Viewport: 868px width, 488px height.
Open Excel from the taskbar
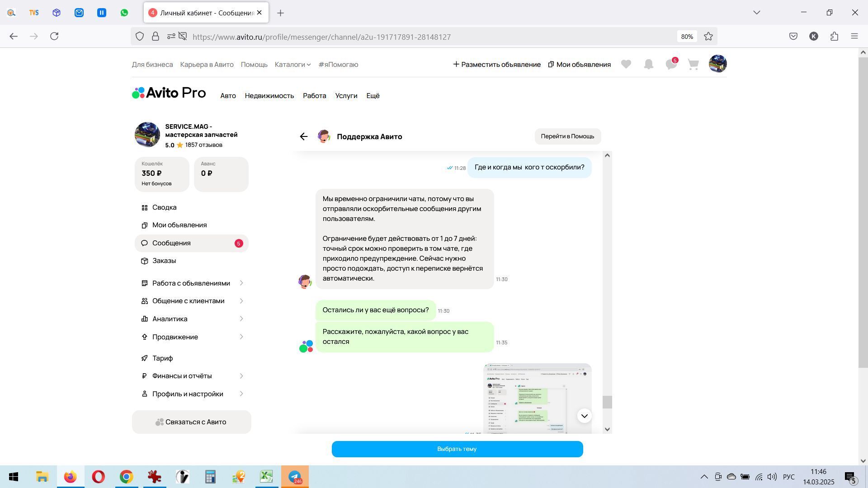click(266, 477)
